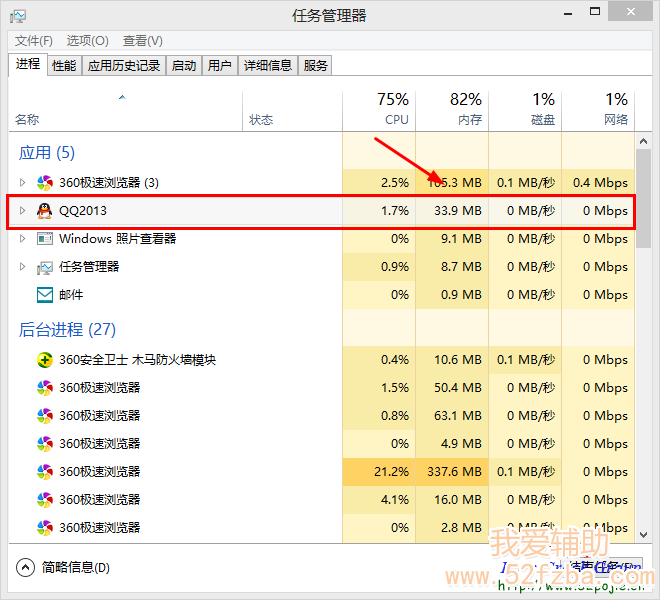Viewport: 660px width, 600px height.
Task: Switch to the 用户 tab
Action: tap(220, 66)
